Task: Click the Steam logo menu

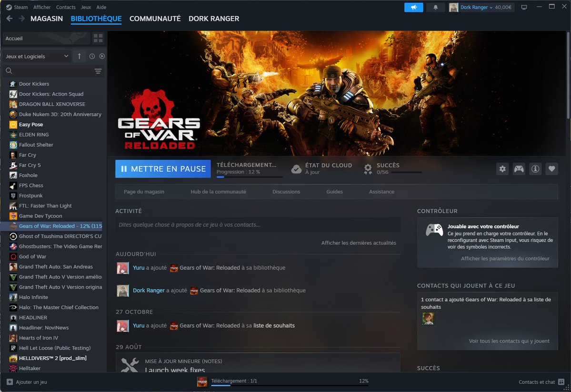Action: (17, 7)
